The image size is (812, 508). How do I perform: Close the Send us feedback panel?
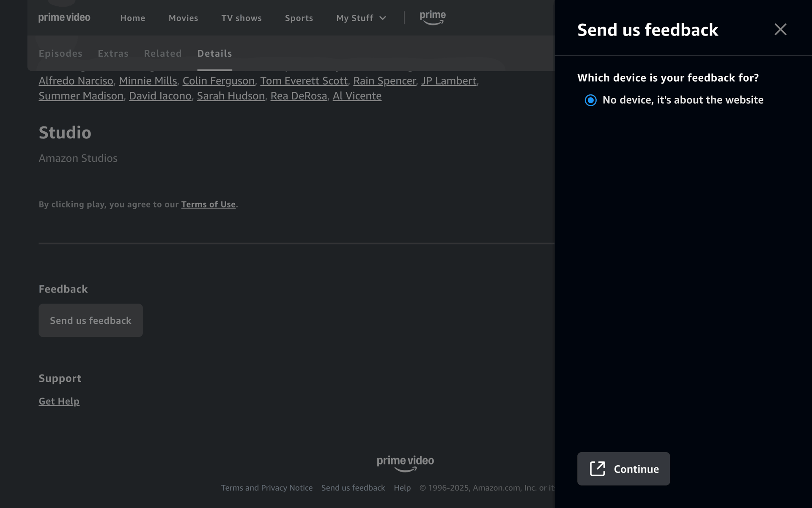[780, 29]
